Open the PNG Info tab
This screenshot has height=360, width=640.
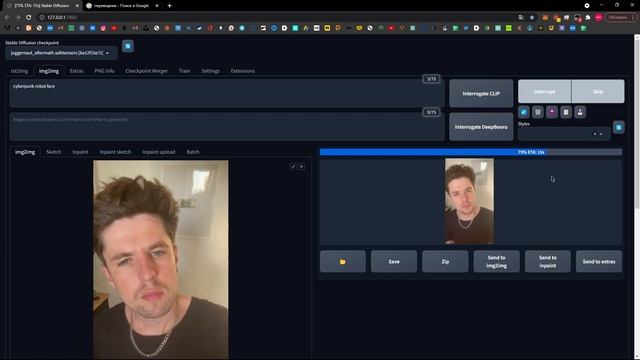pyautogui.click(x=104, y=71)
